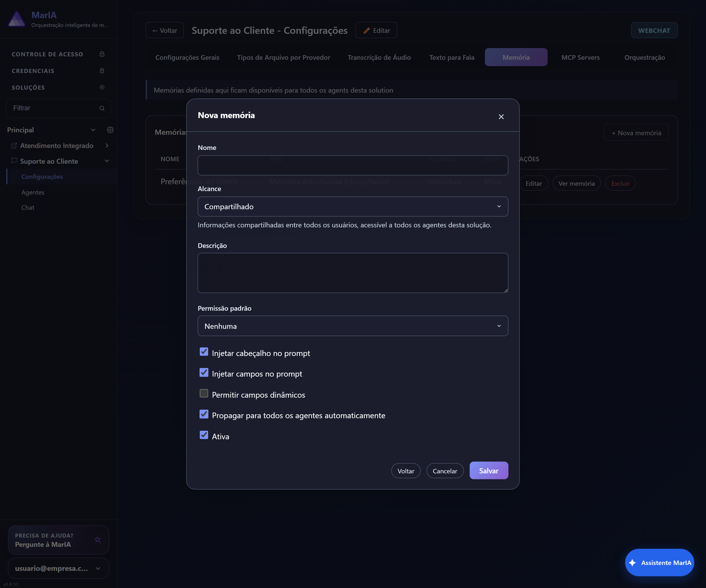Screen dimensions: 706x588
Task: Open Agentes in the sidebar
Action: 33,192
